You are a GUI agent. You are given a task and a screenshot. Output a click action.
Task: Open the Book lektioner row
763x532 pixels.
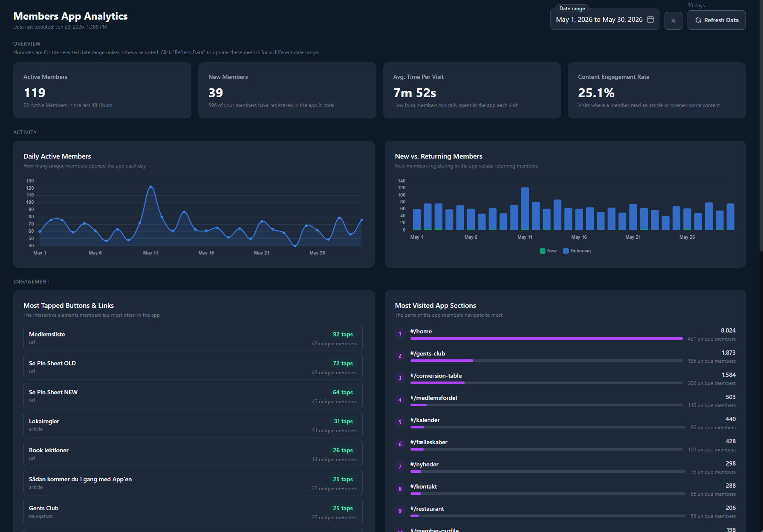[x=193, y=454]
